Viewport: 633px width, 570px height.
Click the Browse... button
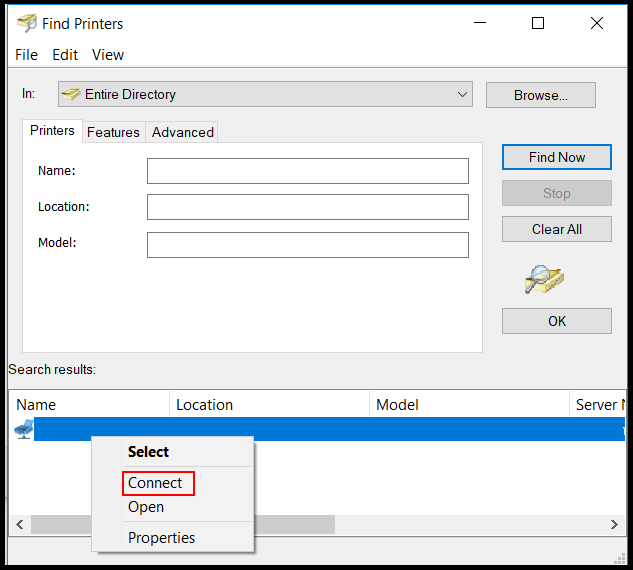tap(540, 95)
